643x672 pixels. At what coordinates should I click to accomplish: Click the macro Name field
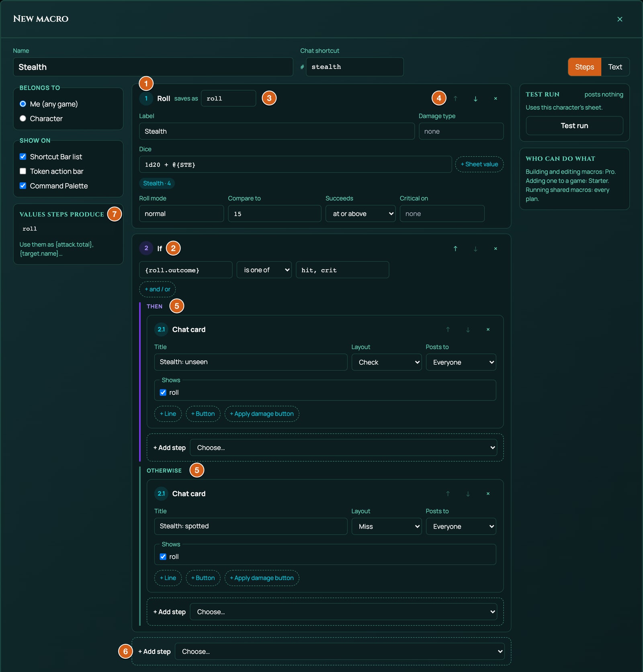pos(153,67)
